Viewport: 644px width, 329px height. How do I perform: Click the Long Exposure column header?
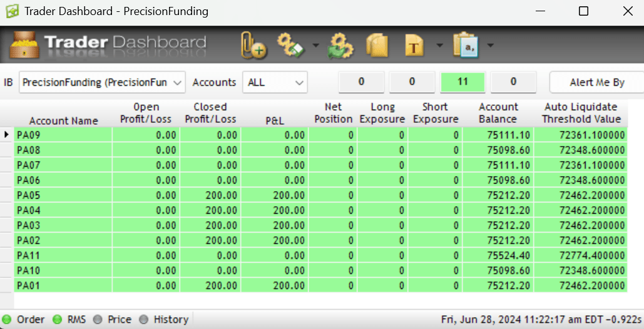(382, 113)
